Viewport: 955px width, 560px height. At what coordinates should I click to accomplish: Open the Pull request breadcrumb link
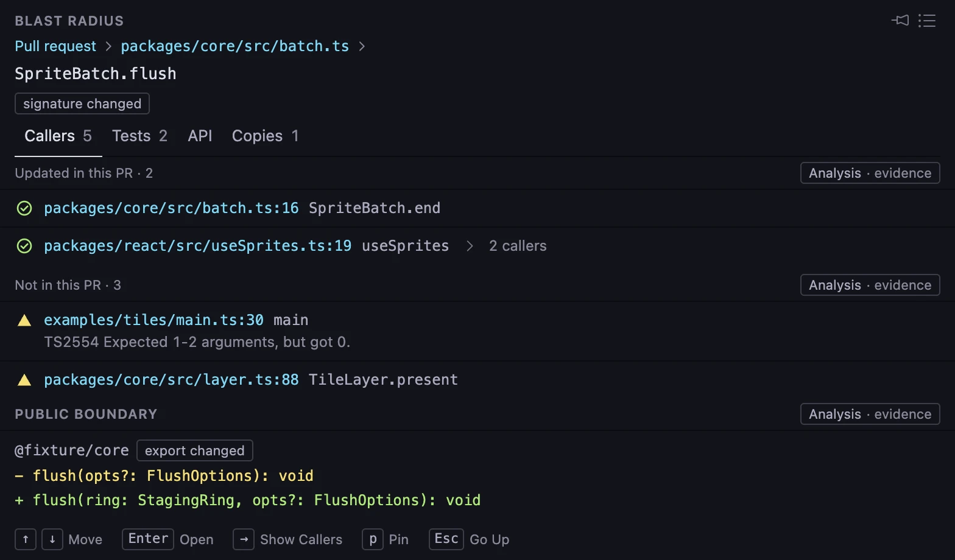(x=55, y=46)
